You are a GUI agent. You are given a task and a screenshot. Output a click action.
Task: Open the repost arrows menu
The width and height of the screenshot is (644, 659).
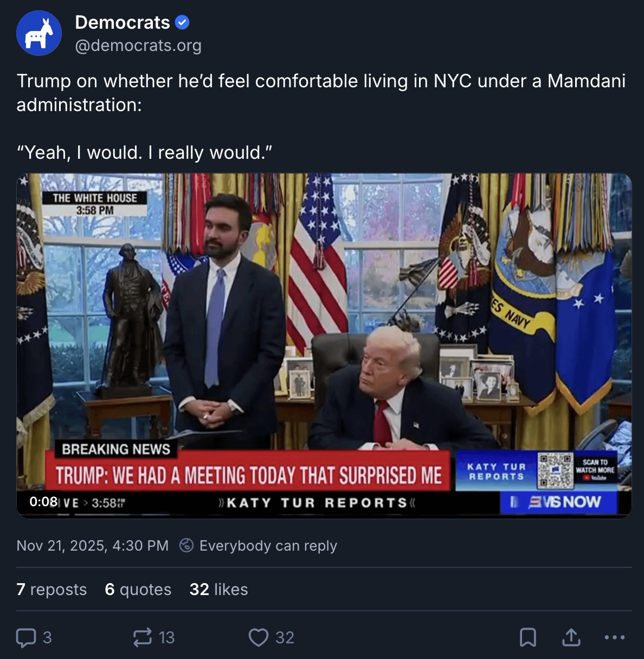coord(143,637)
